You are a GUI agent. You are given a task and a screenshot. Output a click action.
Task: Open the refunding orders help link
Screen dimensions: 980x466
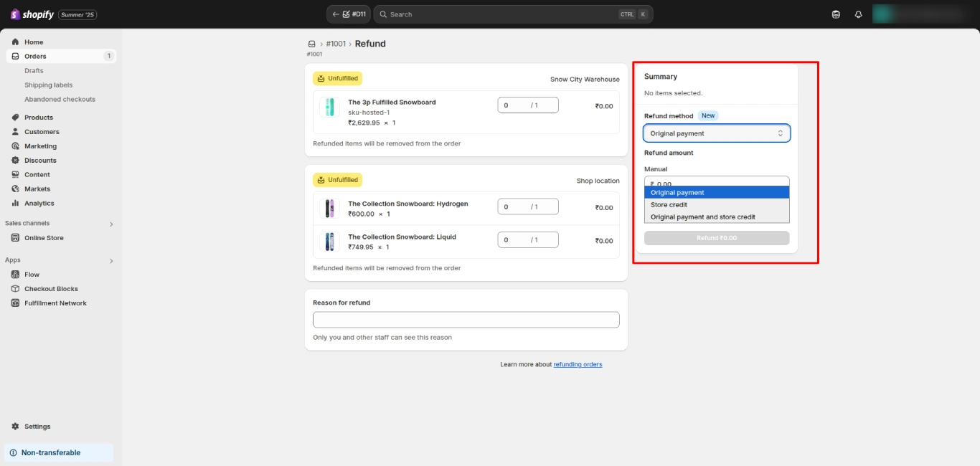[x=578, y=365]
